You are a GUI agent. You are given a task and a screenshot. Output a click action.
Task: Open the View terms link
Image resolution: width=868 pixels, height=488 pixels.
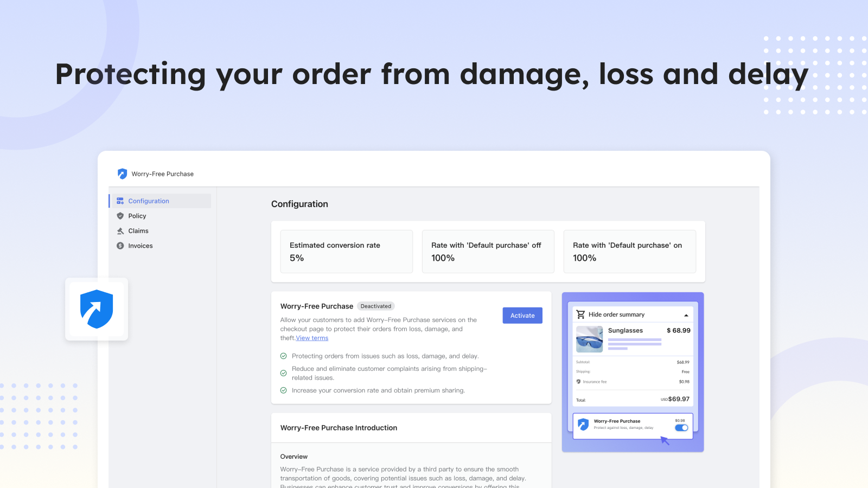click(x=312, y=338)
